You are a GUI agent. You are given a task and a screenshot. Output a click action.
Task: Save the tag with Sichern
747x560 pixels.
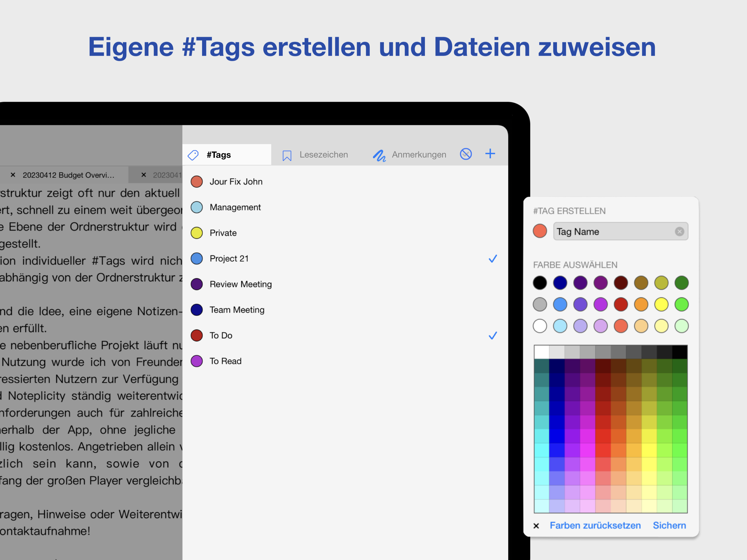coord(669,525)
